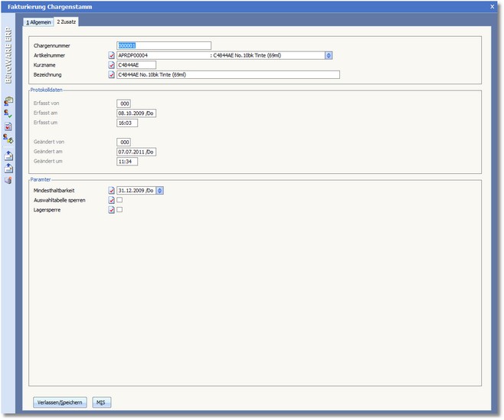Screen dimensions: 504x420
Task: Click the note icon beside Mindesthaltbarkeit
Action: pos(112,190)
